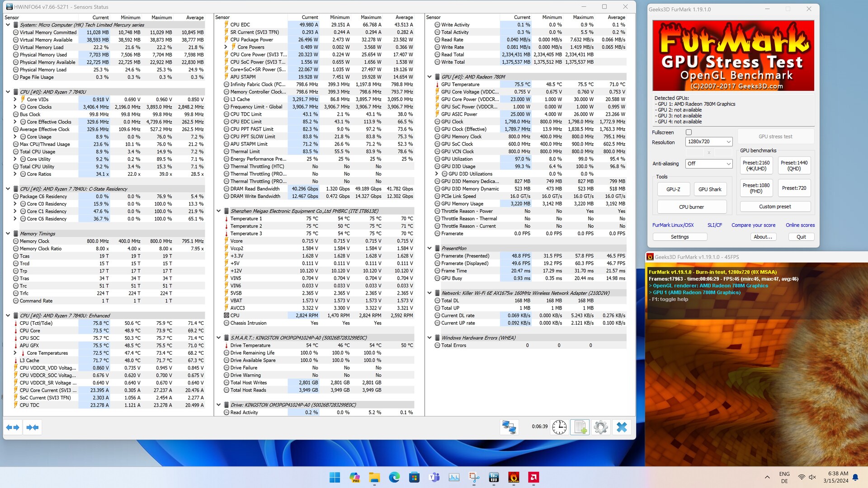The width and height of the screenshot is (868, 488).
Task: Enable the Fullscreen checkbox in FurMark
Action: click(x=689, y=132)
